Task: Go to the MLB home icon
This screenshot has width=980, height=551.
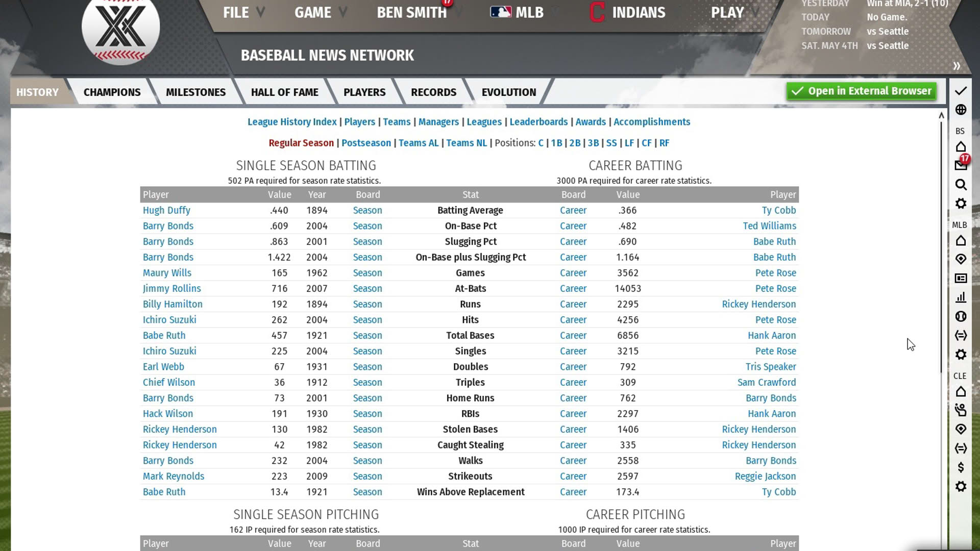Action: coord(961,241)
